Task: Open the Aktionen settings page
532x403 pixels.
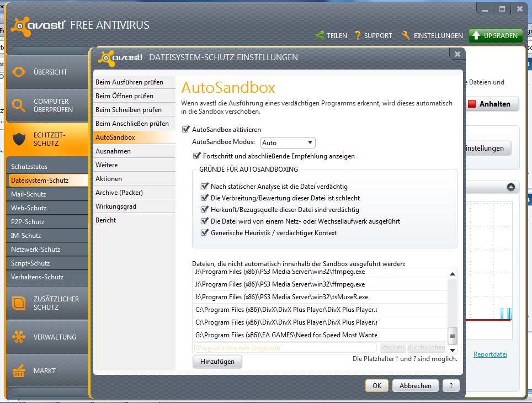Action: [x=134, y=178]
